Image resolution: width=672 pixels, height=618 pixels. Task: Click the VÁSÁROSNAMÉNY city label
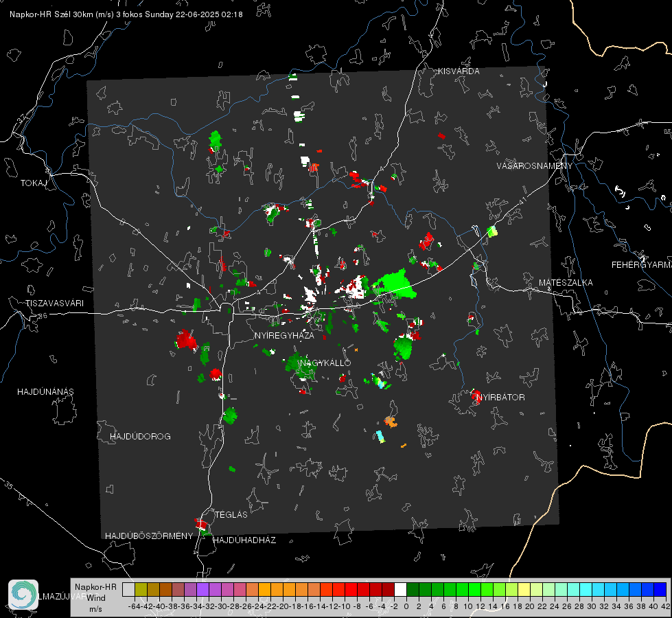(x=535, y=166)
